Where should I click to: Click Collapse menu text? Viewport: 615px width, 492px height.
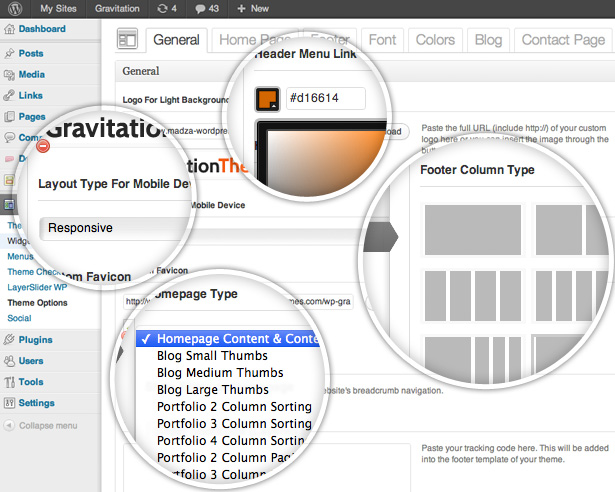pos(48,425)
